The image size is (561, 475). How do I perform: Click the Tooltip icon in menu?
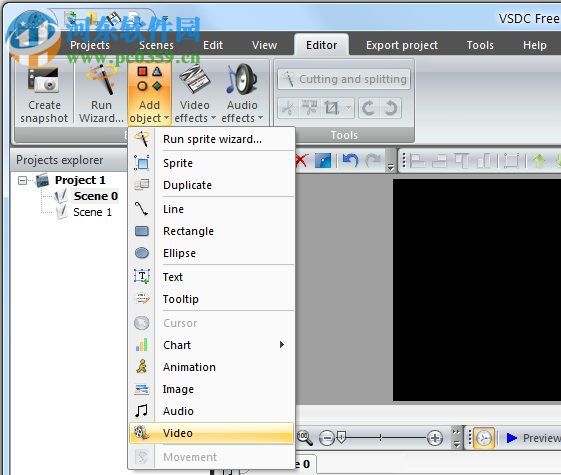coord(142,299)
